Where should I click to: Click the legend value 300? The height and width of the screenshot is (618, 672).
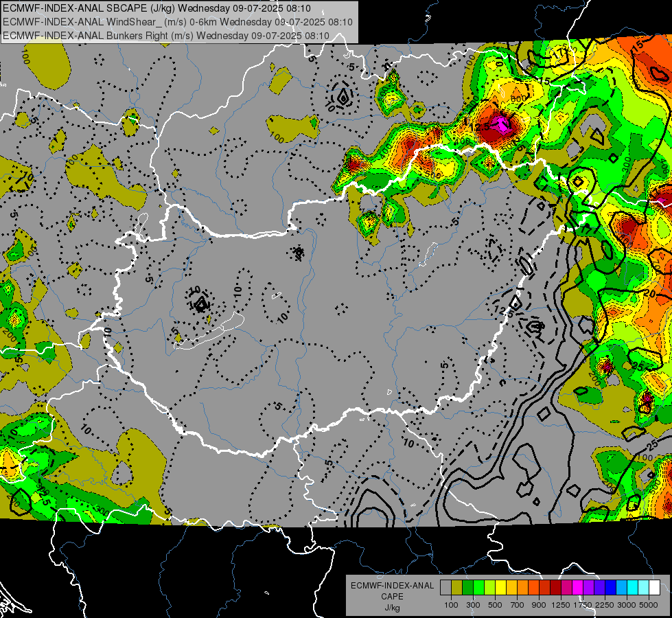pyautogui.click(x=473, y=605)
